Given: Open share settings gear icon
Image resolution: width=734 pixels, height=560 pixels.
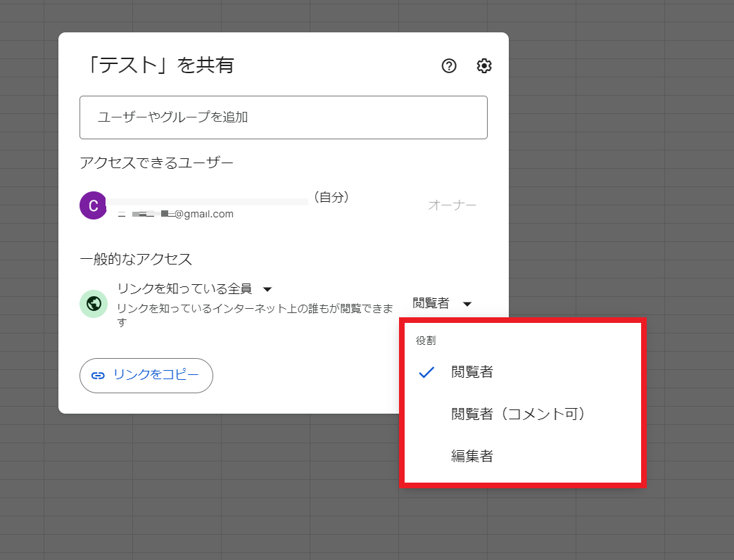Looking at the screenshot, I should [x=484, y=66].
